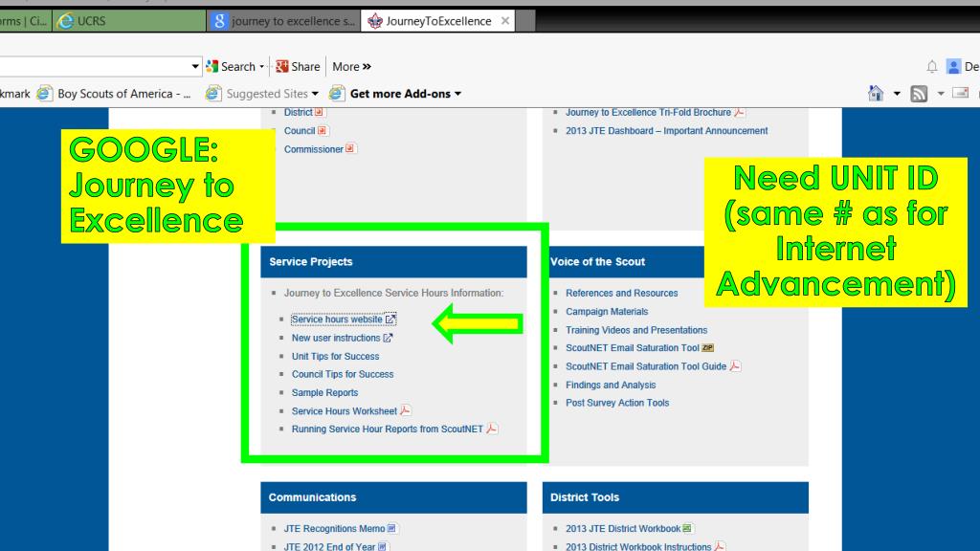Screen dimensions: 980x551
Task: Expand the More toolbar options
Action: click(351, 66)
